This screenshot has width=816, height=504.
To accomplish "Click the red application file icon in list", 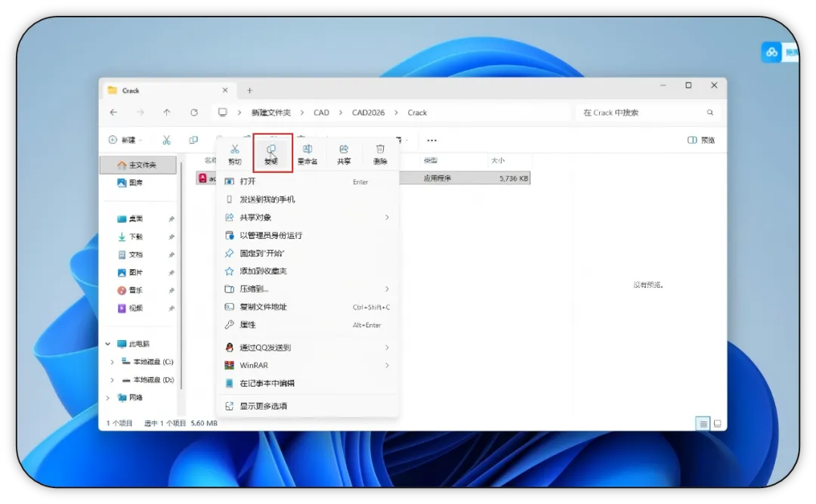I will pyautogui.click(x=203, y=178).
